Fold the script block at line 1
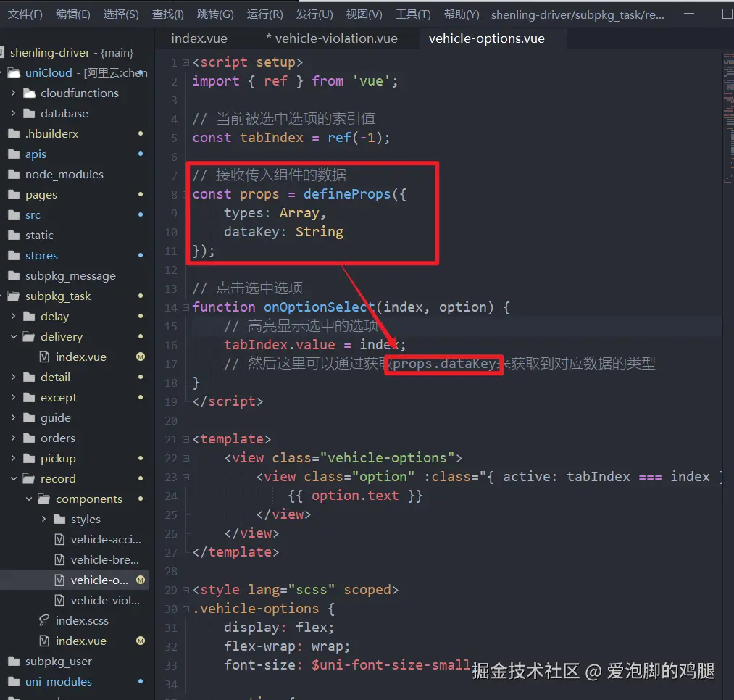This screenshot has height=700, width=734. click(185, 62)
